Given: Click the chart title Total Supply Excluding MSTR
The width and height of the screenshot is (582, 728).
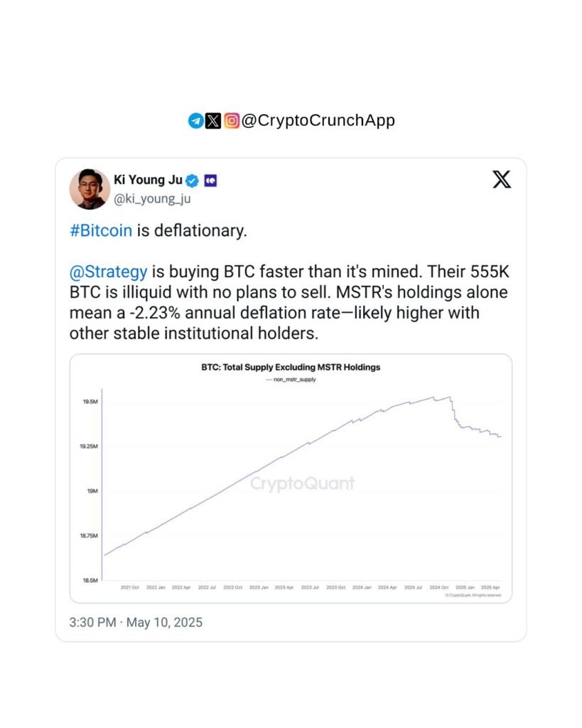Looking at the screenshot, I should [x=291, y=368].
